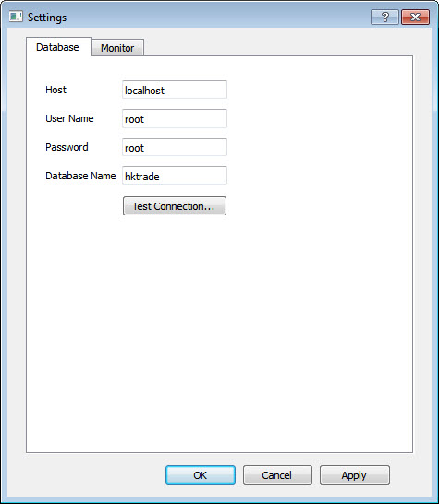Click the question mark help button
This screenshot has width=439, height=504.
pyautogui.click(x=384, y=17)
